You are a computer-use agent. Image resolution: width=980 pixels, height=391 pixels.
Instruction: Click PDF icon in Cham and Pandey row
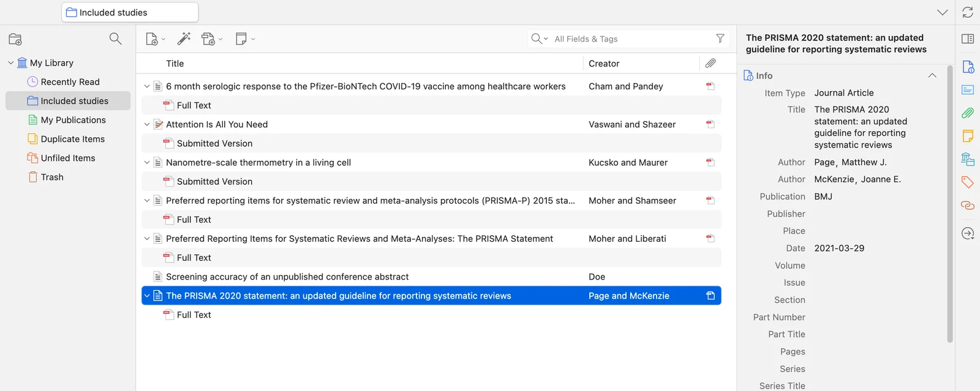[x=710, y=86]
